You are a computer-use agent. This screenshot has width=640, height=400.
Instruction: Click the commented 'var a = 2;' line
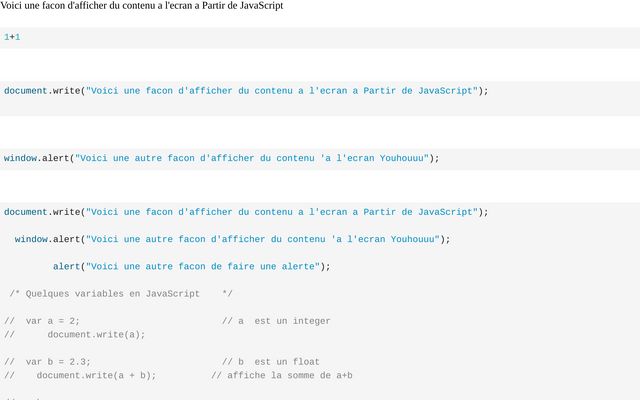click(42, 321)
